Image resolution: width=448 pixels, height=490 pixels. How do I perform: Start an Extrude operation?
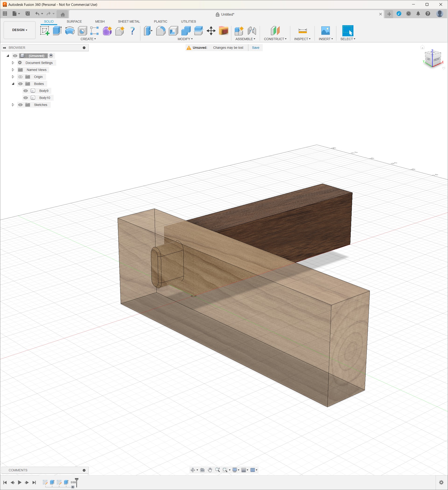coord(57,31)
